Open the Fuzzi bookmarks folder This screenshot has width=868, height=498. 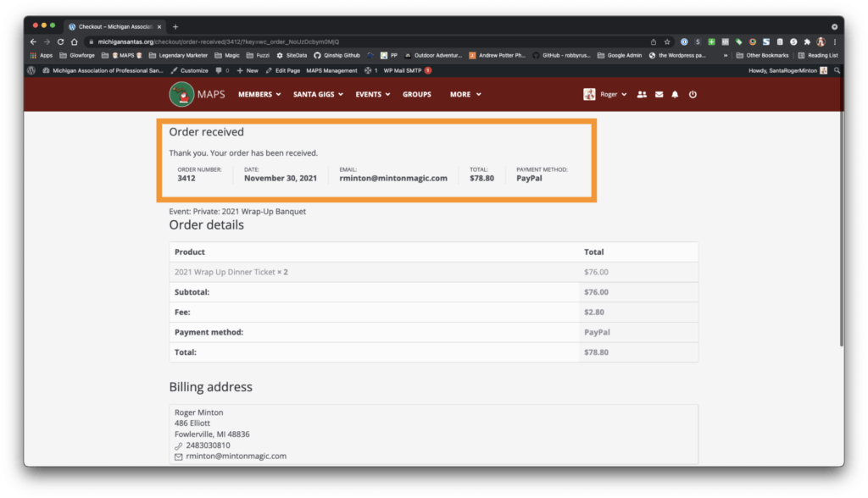[x=258, y=55]
